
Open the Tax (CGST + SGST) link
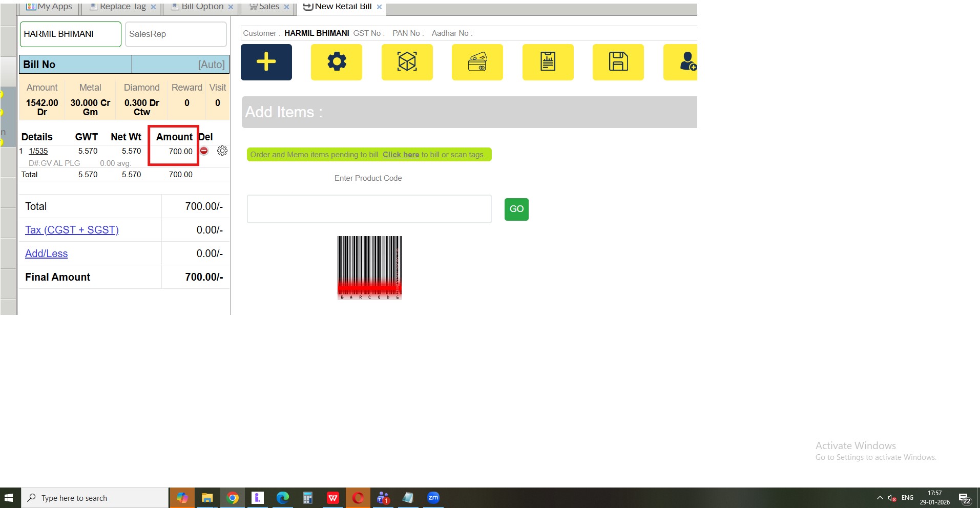[x=72, y=230]
